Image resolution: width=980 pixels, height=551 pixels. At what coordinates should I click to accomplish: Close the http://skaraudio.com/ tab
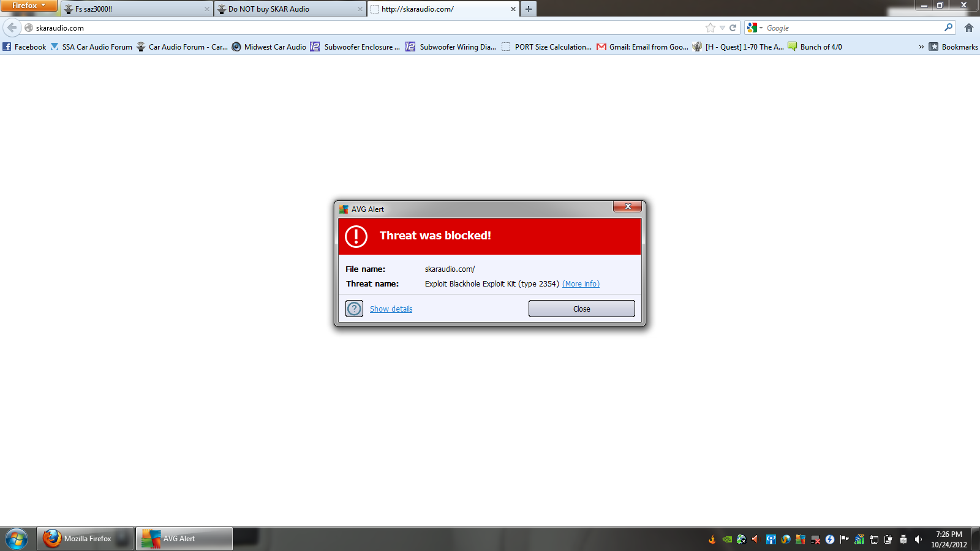[513, 9]
